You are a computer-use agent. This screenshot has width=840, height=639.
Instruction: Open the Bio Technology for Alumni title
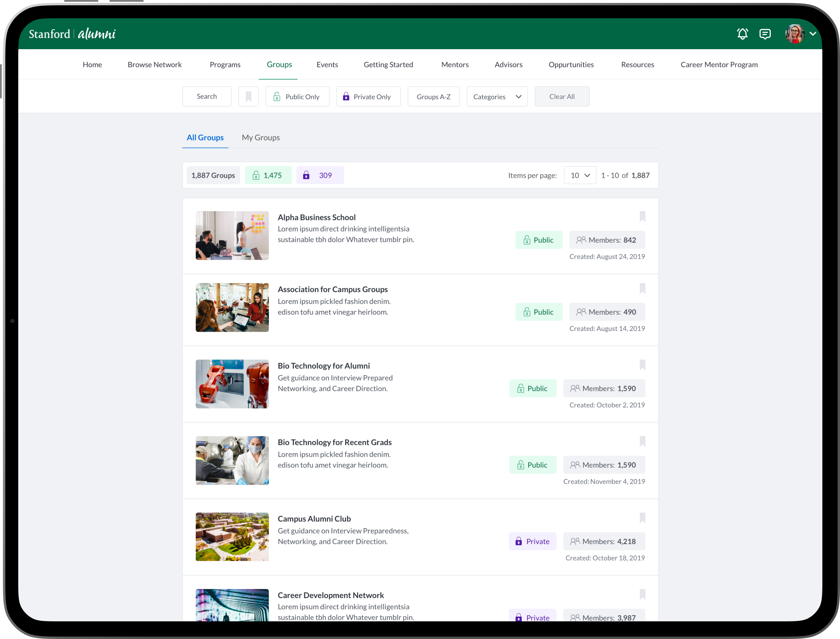point(323,366)
